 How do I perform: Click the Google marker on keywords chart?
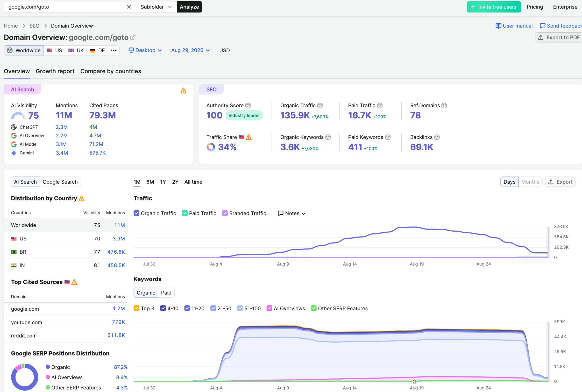(414, 381)
